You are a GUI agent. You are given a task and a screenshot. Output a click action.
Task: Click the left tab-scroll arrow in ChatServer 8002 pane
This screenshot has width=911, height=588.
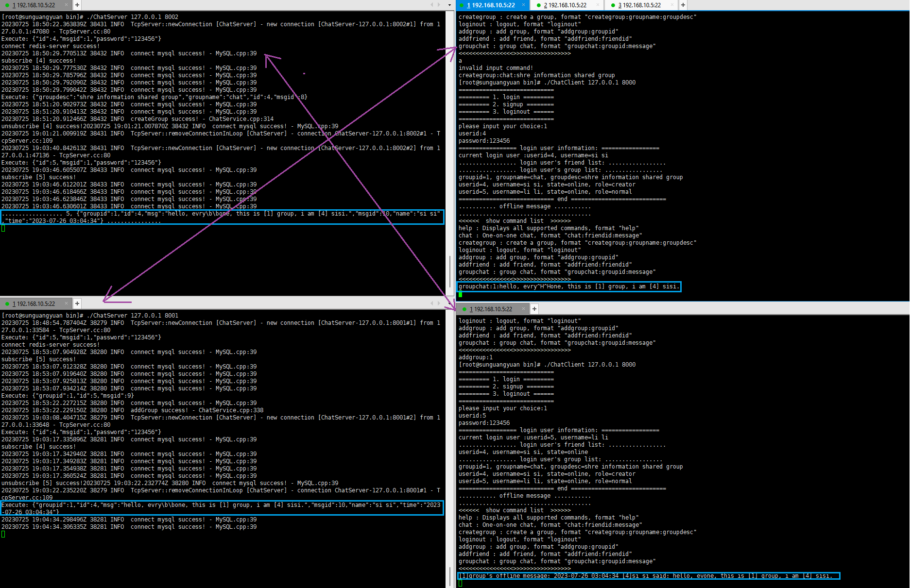pos(431,5)
